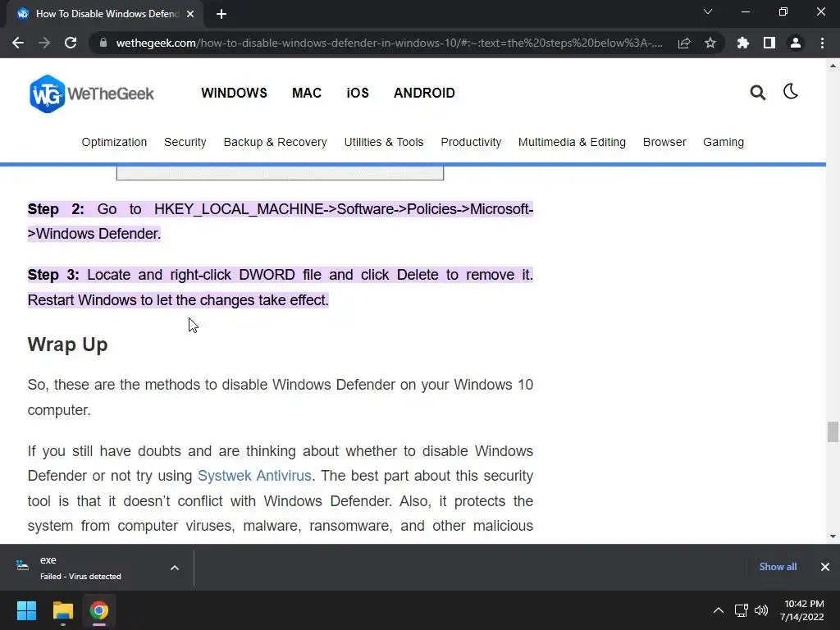840x630 pixels.
Task: Click the browser back arrow
Action: pyautogui.click(x=18, y=43)
